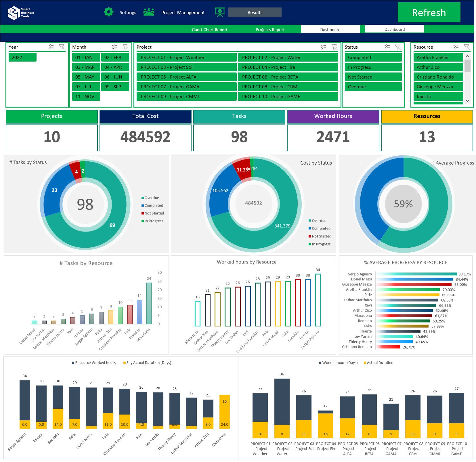This screenshot has height=462, width=476.
Task: Switch to the Gantt Chart Report tab
Action: tap(210, 29)
